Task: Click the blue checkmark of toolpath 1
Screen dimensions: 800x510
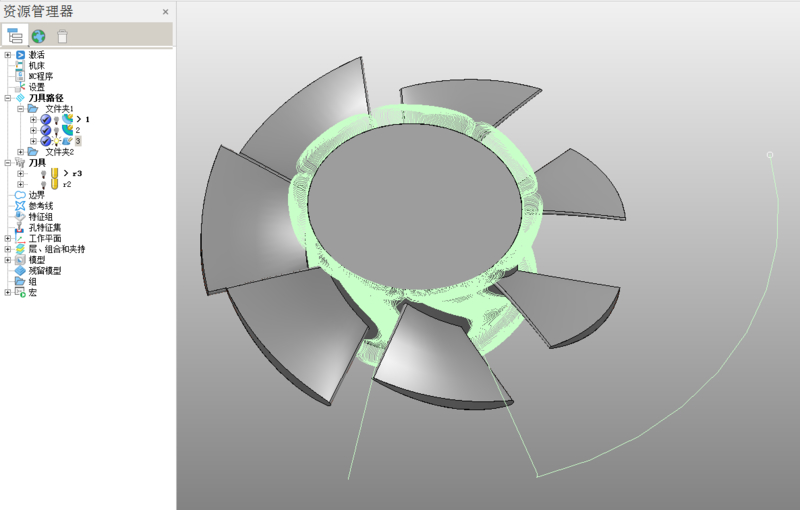Action: coord(45,119)
